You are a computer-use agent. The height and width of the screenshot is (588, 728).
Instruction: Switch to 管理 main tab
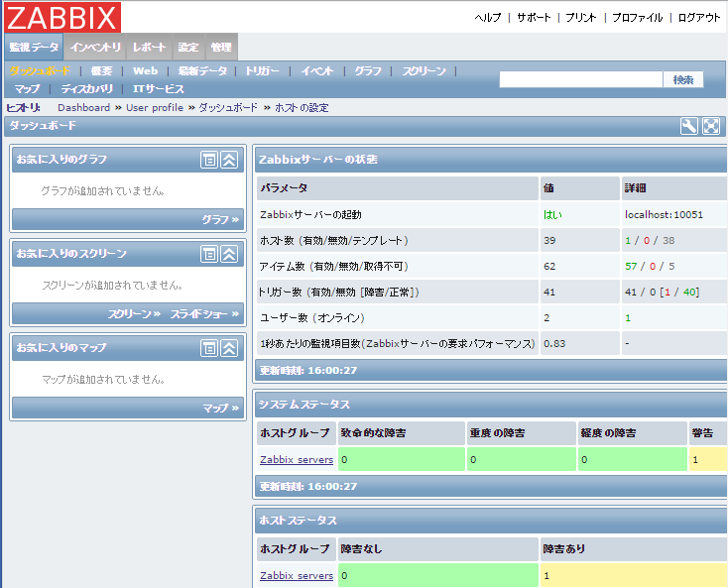pos(221,47)
